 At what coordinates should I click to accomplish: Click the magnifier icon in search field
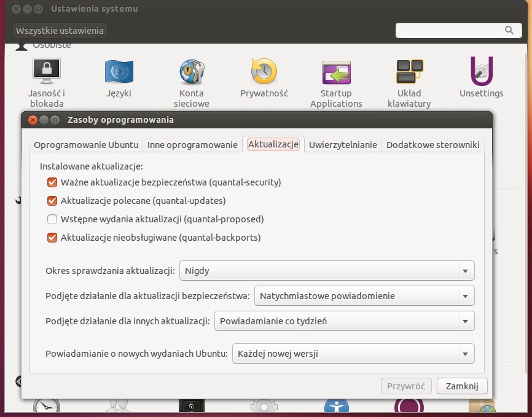point(509,30)
